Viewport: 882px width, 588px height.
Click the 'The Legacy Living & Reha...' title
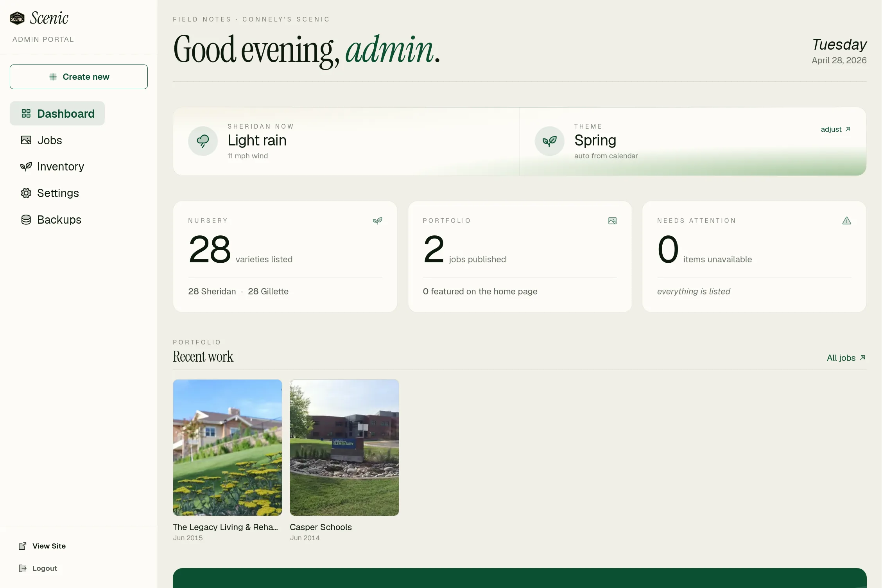(226, 527)
